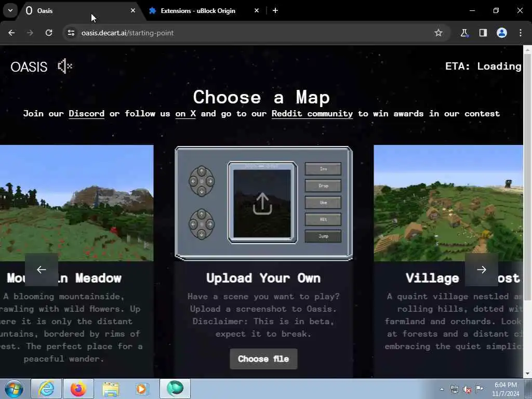Click the Jump button on the console image

[x=323, y=236]
